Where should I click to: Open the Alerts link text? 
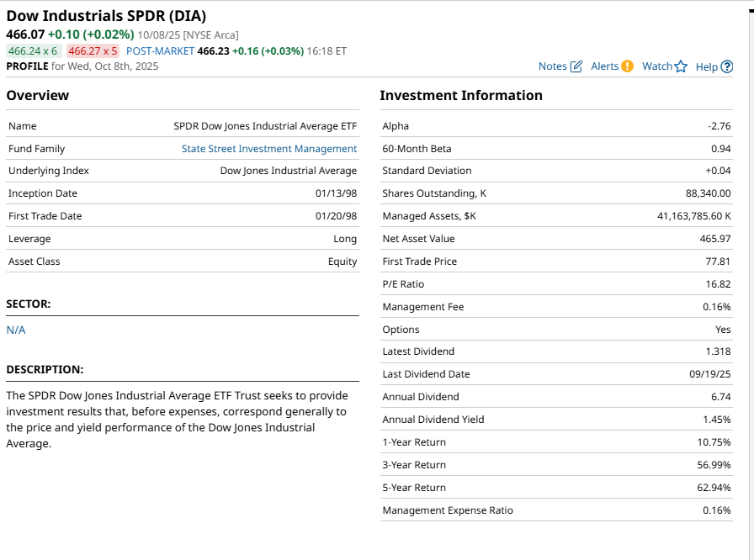pos(604,66)
